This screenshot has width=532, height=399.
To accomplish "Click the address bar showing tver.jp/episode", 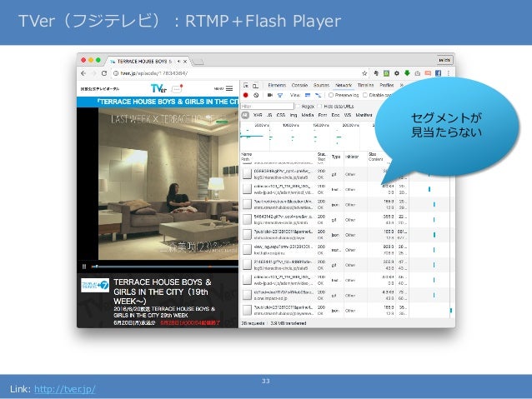I will [x=238, y=73].
